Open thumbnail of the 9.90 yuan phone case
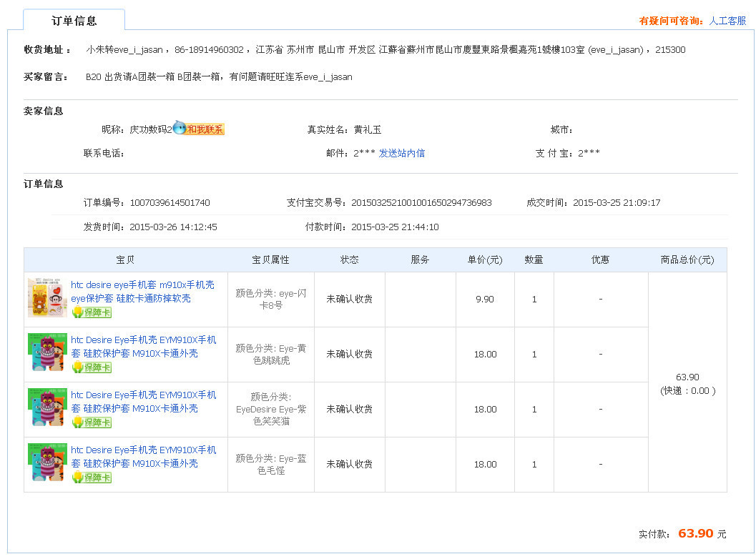Screen dimensions: 756x559 (x=47, y=298)
